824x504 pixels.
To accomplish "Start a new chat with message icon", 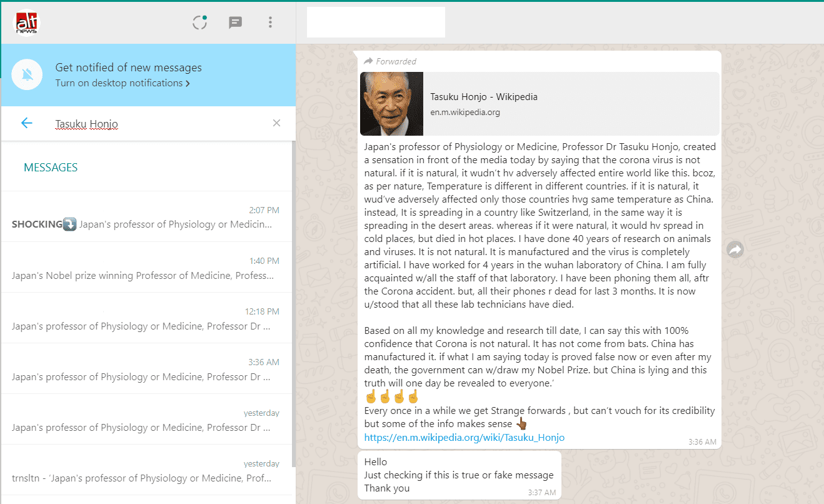I will (x=236, y=23).
